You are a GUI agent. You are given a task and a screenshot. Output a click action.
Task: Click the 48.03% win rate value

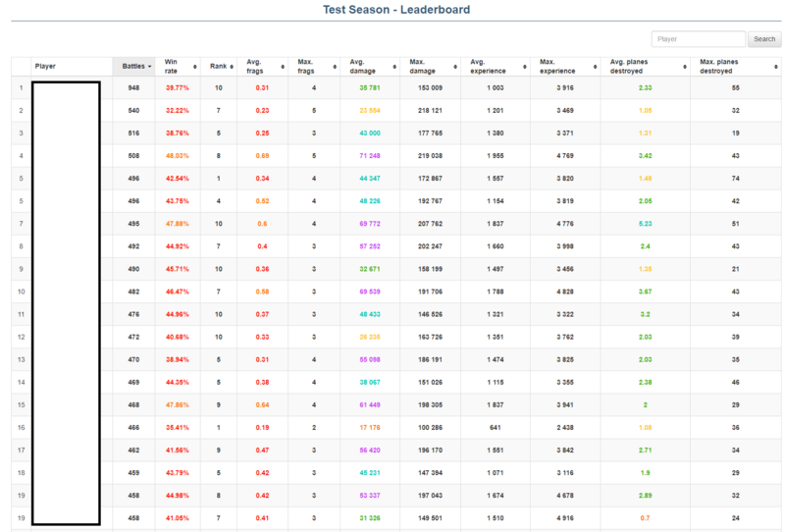(178, 155)
